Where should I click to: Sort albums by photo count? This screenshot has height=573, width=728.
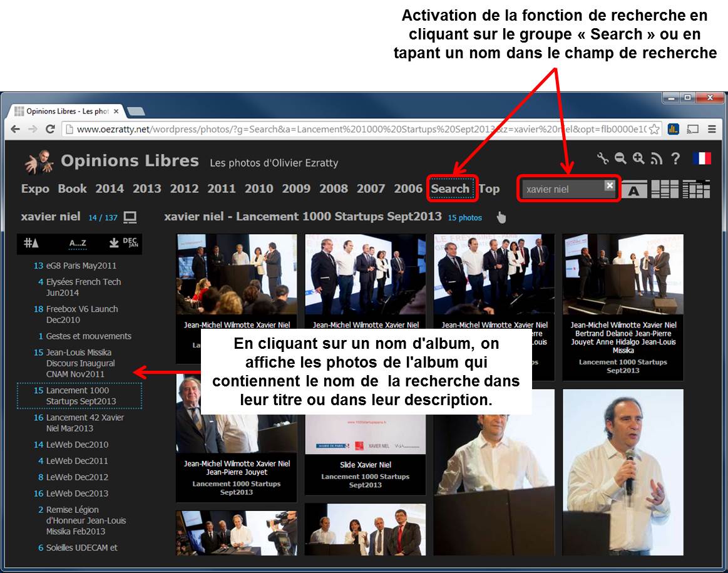(31, 243)
